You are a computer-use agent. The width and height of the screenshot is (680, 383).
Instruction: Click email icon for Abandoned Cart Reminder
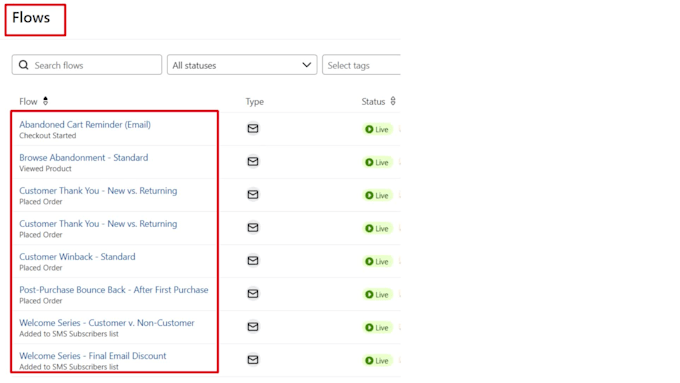point(253,128)
